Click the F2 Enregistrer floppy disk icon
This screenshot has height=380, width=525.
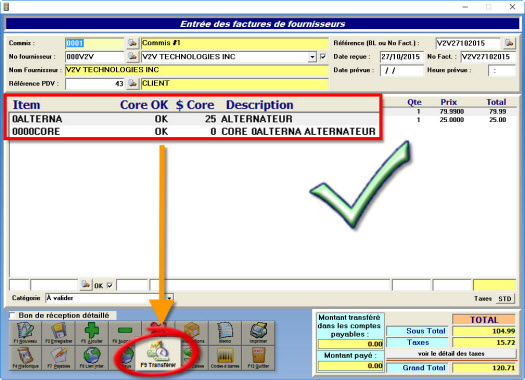coord(59,333)
